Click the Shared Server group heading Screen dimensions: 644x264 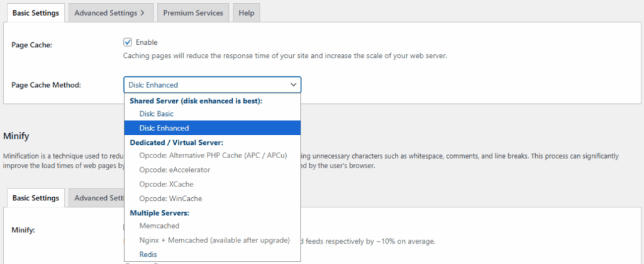196,101
